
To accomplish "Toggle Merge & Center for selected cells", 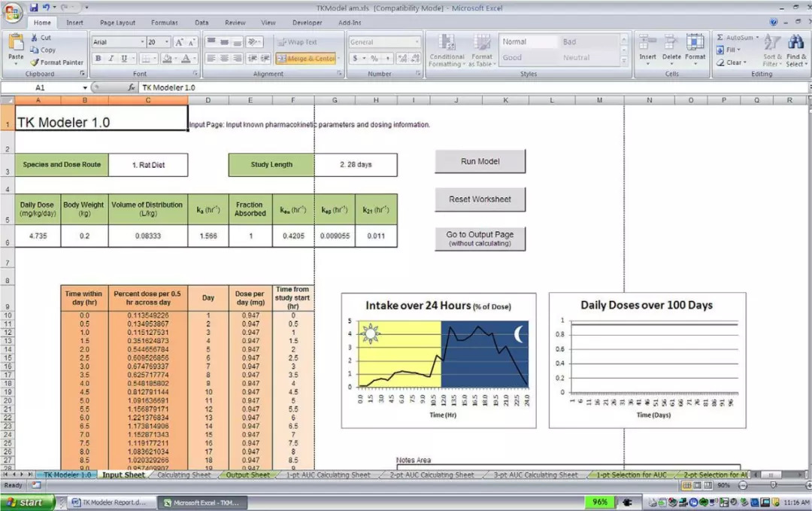I will click(x=305, y=59).
